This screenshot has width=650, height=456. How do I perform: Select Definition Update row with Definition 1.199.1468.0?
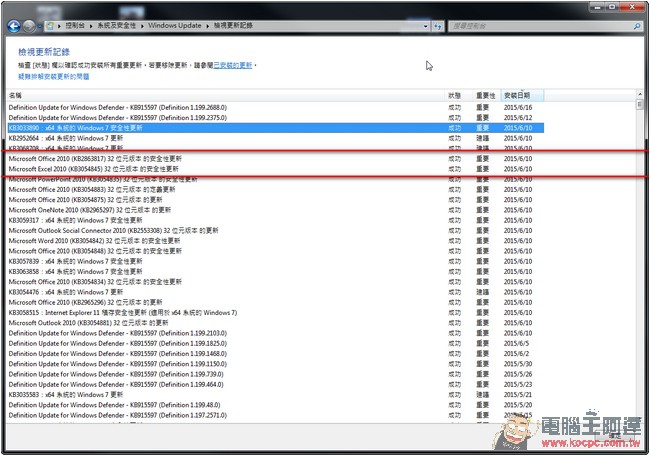pyautogui.click(x=276, y=354)
